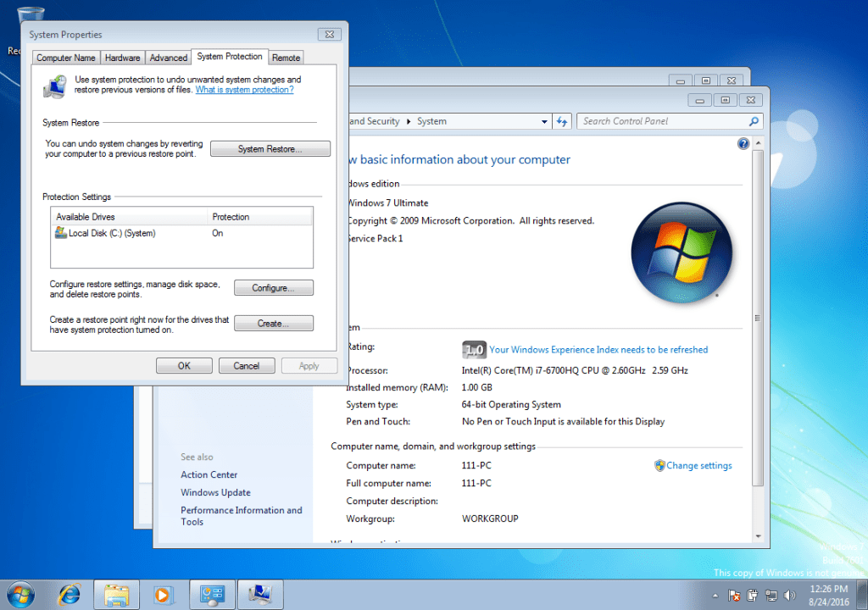The width and height of the screenshot is (868, 610).
Task: Open 'What is system protection?' link
Action: click(245, 90)
